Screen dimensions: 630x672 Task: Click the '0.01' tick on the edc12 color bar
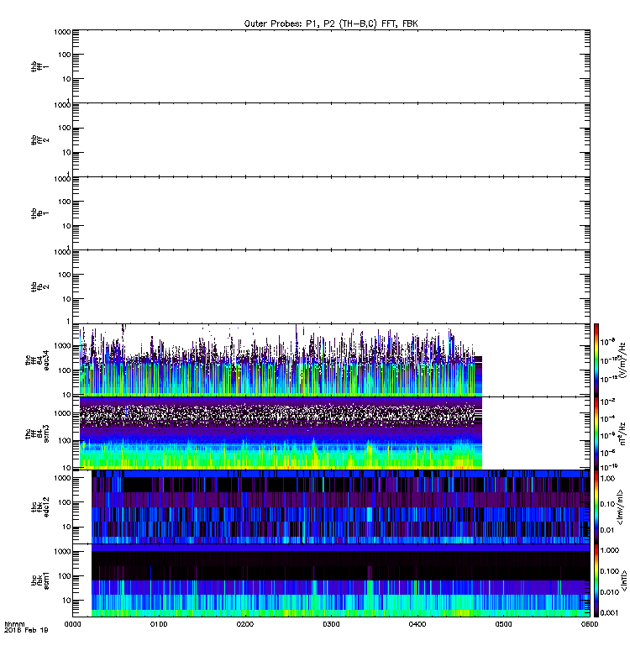pyautogui.click(x=607, y=530)
